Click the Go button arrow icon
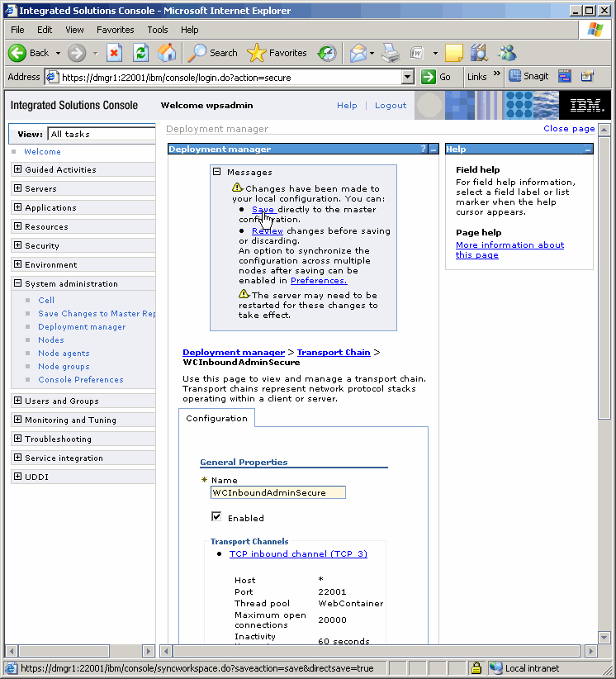The image size is (616, 679). 429,77
